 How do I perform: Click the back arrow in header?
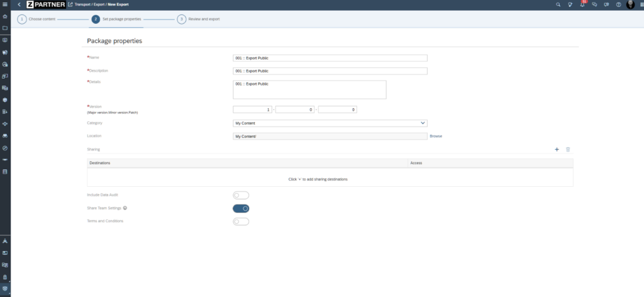19,4
